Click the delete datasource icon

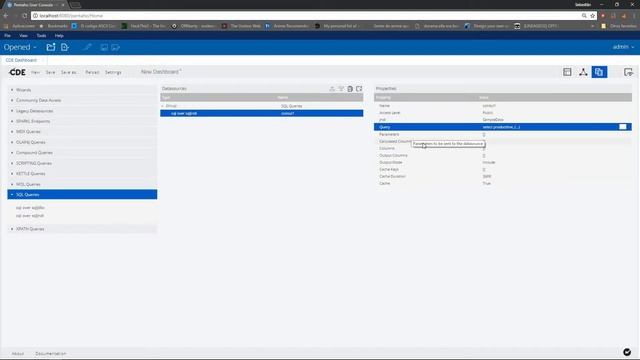[359, 89]
